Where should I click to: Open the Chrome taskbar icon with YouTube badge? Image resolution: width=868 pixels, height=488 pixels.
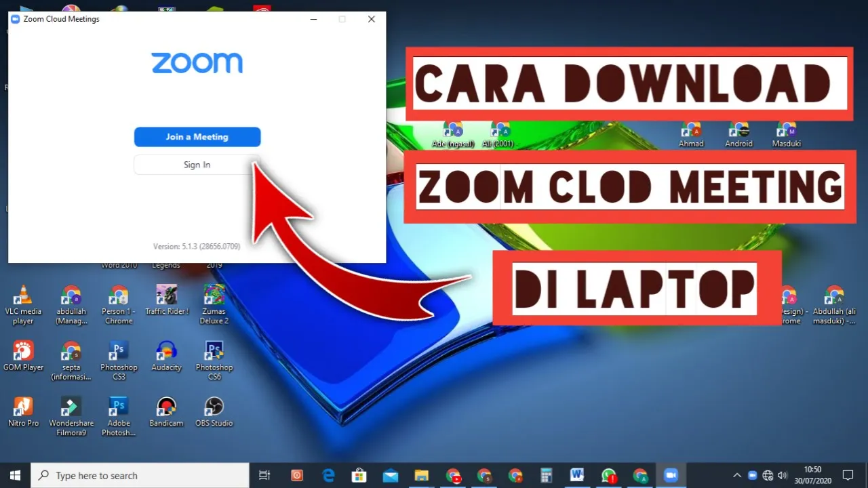pos(453,475)
